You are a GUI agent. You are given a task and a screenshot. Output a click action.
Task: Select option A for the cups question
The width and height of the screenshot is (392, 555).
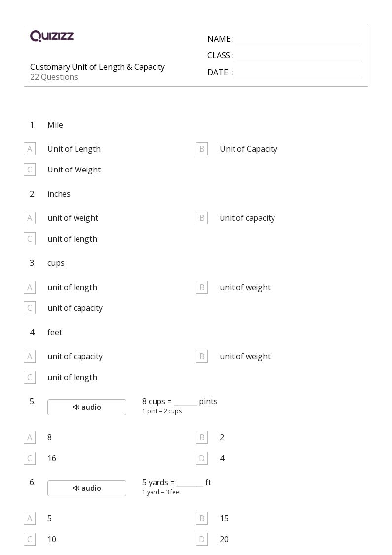coord(30,287)
